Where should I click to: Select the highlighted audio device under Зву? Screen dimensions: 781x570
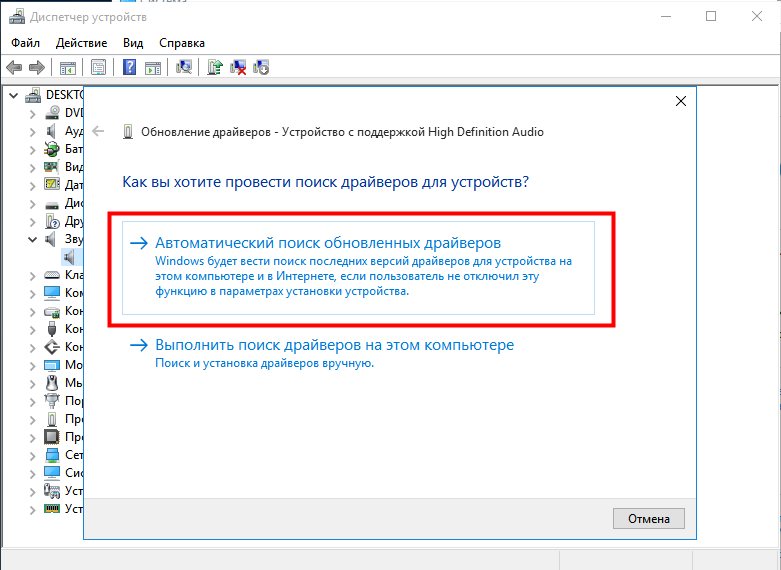point(70,257)
